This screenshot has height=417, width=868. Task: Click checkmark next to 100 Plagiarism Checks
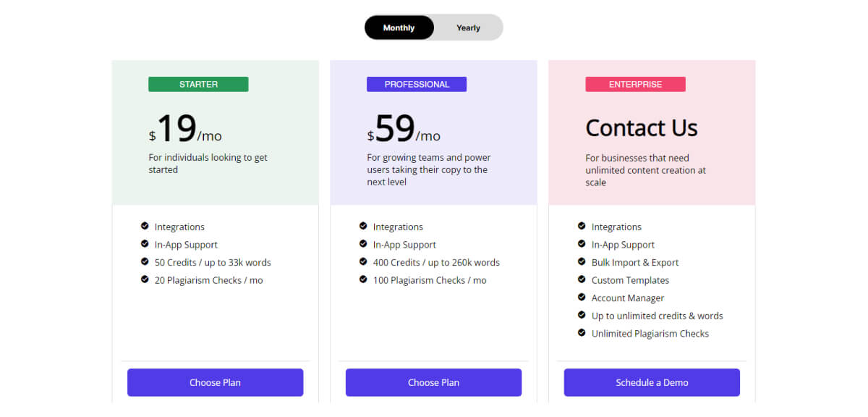click(x=363, y=279)
